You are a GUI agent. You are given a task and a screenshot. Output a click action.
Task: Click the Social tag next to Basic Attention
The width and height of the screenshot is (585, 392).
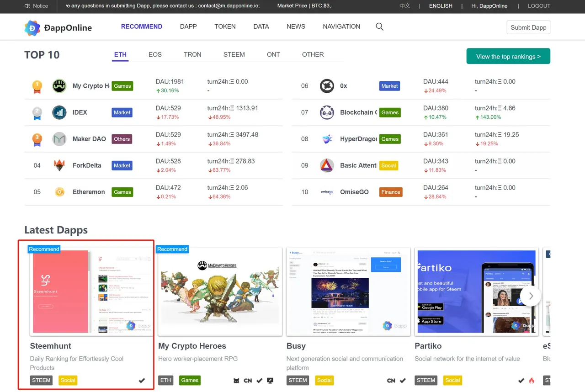pos(388,165)
